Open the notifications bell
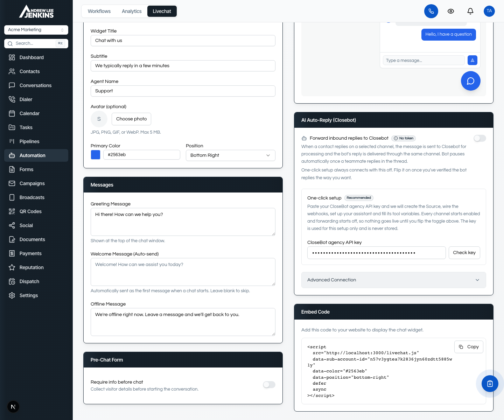Viewport: 504px width, 420px height. (470, 11)
